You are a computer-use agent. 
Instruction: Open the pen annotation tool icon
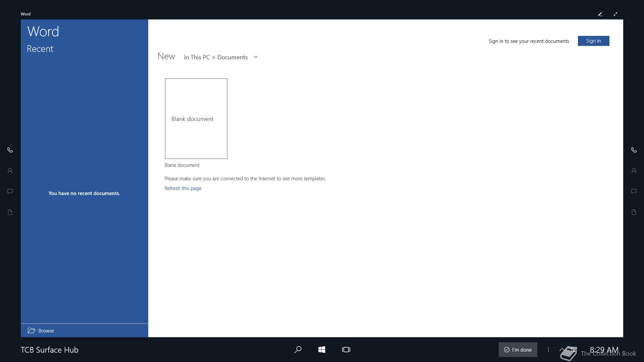(600, 14)
